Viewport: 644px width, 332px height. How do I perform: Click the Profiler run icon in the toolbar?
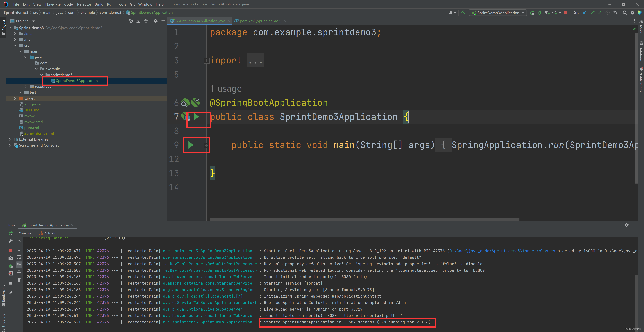555,12
